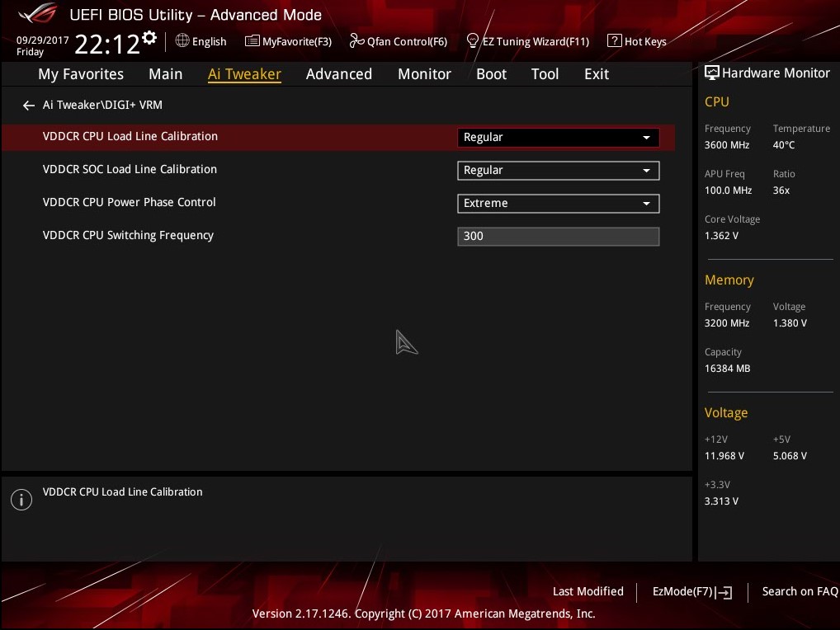Click the 22:12 clock display
This screenshot has width=840, height=630.
(106, 44)
